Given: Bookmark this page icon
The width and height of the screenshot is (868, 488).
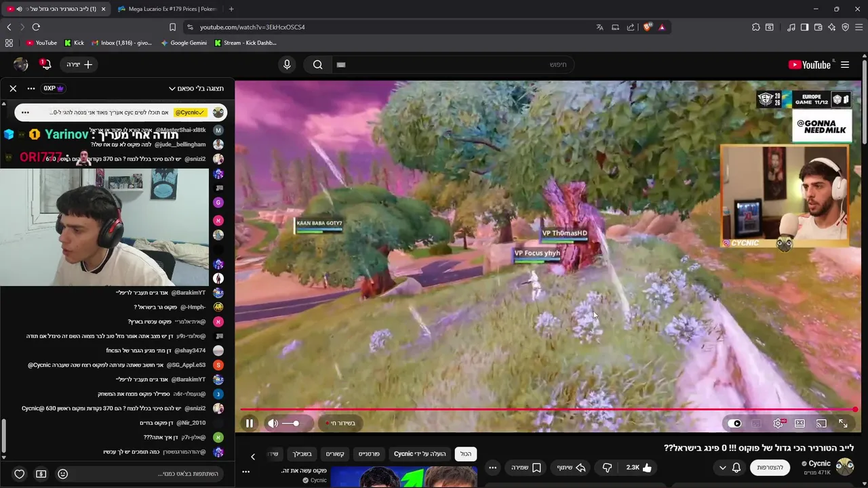Looking at the screenshot, I should click(172, 27).
